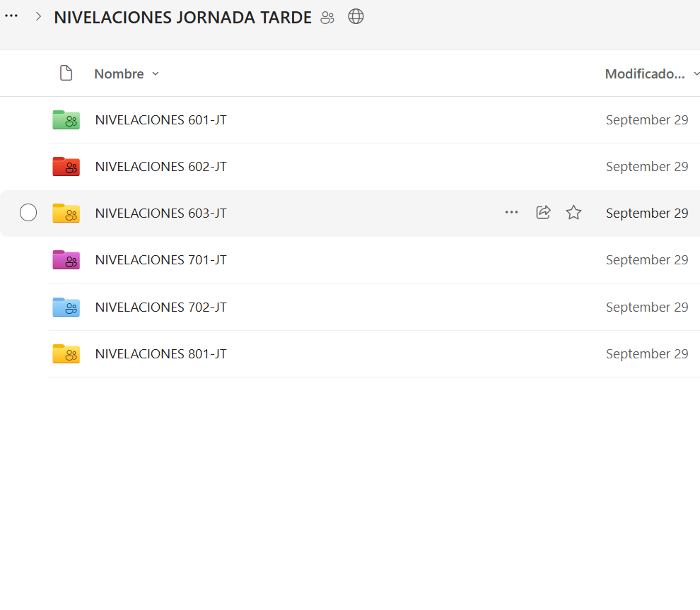Expand breadcrumb path with the chevron arrow
700x610 pixels.
pyautogui.click(x=38, y=16)
